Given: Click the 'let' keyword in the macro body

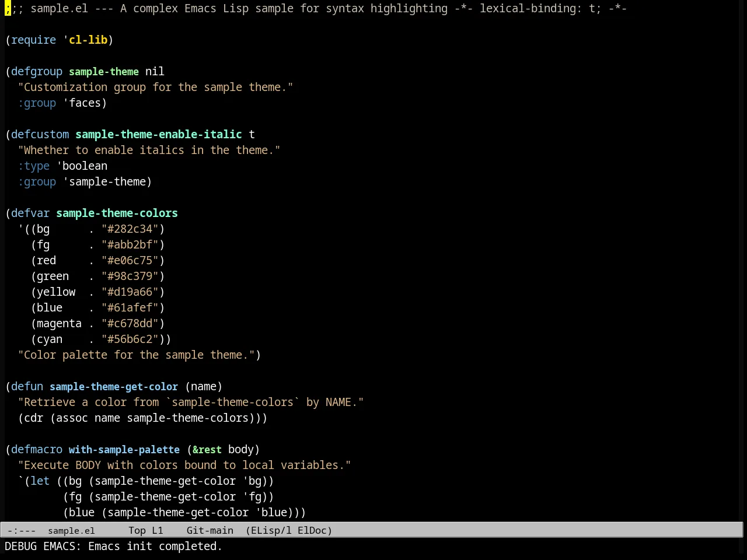Looking at the screenshot, I should [40, 481].
